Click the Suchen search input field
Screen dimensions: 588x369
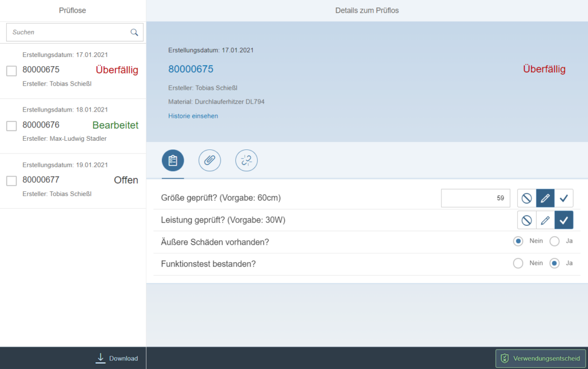pos(69,33)
